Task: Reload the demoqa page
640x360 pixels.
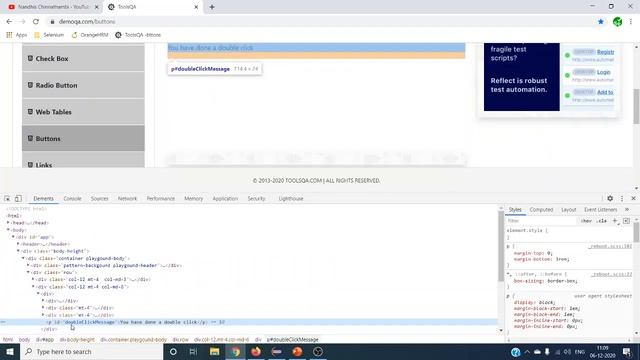Action: 36,22
